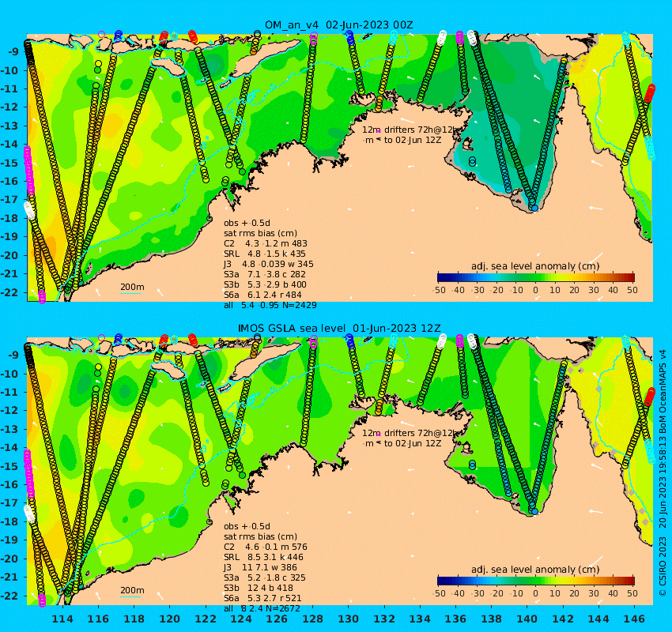Screen dimensions: 672x632
Task: Click longitude label "142" on the bottom axis
Action: pyautogui.click(x=563, y=619)
